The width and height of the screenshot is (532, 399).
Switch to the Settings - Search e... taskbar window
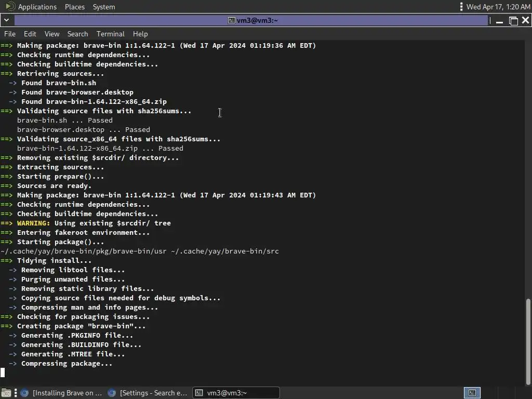pyautogui.click(x=148, y=393)
